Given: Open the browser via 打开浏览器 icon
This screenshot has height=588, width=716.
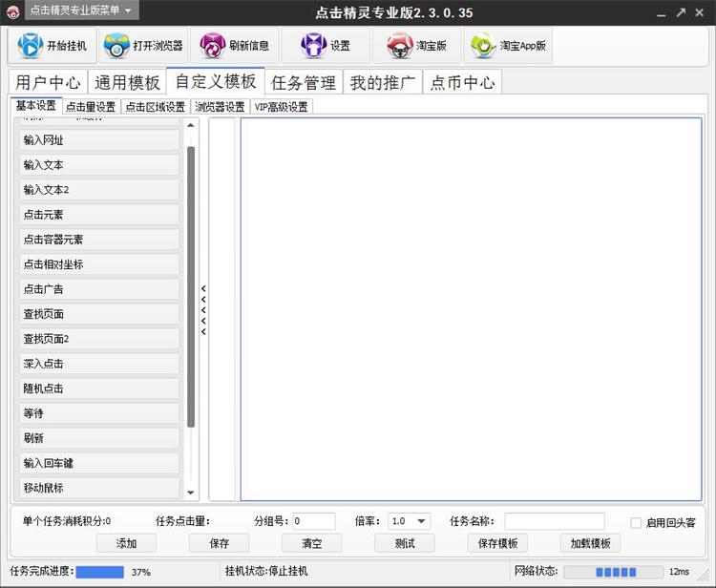Looking at the screenshot, I should [x=116, y=46].
